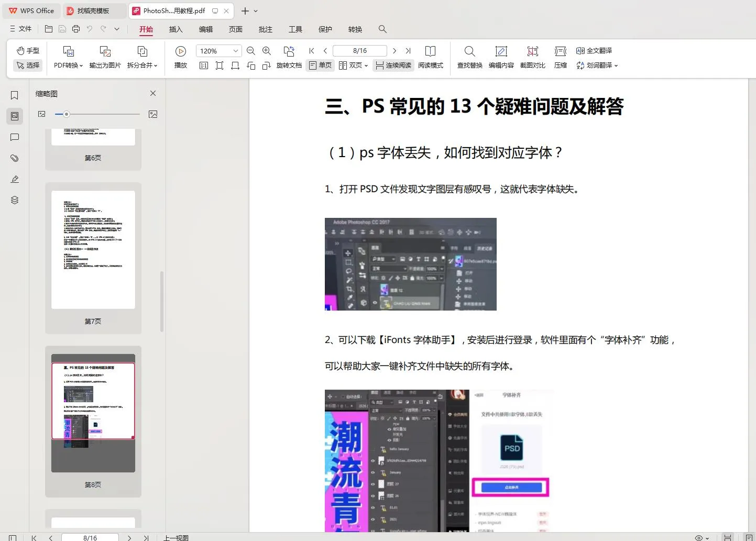
Task: Click the 旋转文档 rotate document button
Action: [289, 57]
